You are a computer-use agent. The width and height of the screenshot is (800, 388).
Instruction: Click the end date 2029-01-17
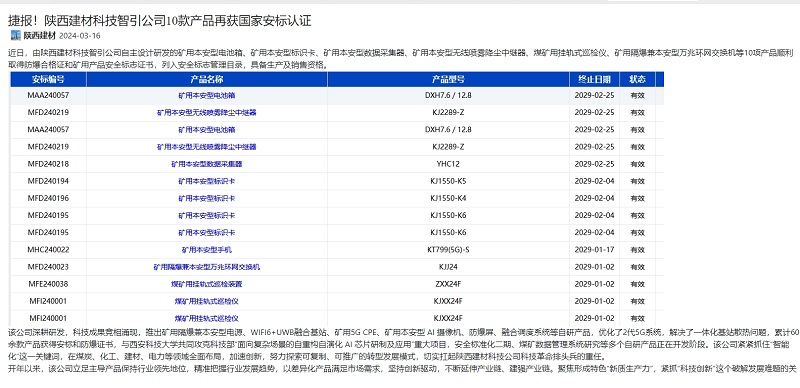coord(594,250)
